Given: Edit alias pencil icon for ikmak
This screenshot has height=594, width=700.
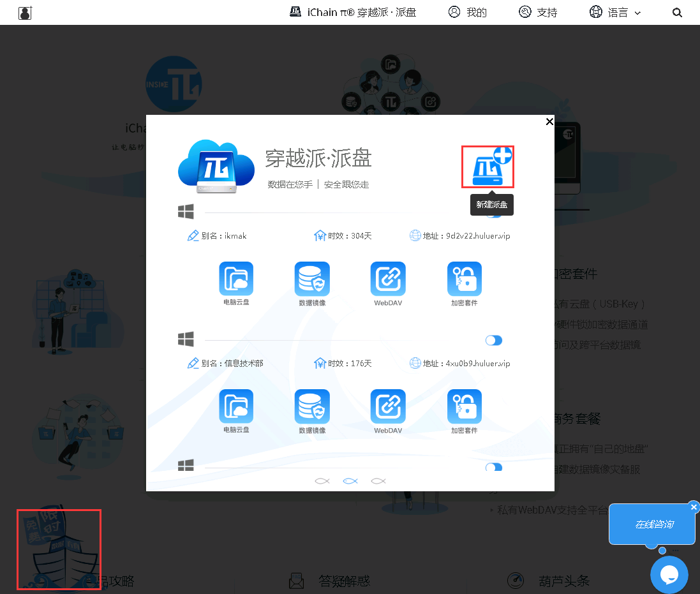Looking at the screenshot, I should pyautogui.click(x=193, y=235).
